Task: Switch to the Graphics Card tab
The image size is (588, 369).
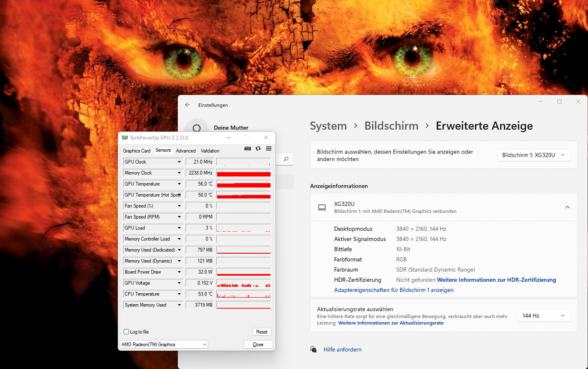Action: click(x=136, y=151)
